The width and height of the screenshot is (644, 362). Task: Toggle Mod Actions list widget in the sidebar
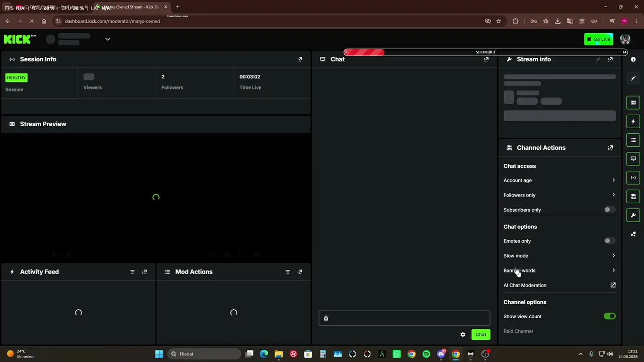(x=633, y=140)
